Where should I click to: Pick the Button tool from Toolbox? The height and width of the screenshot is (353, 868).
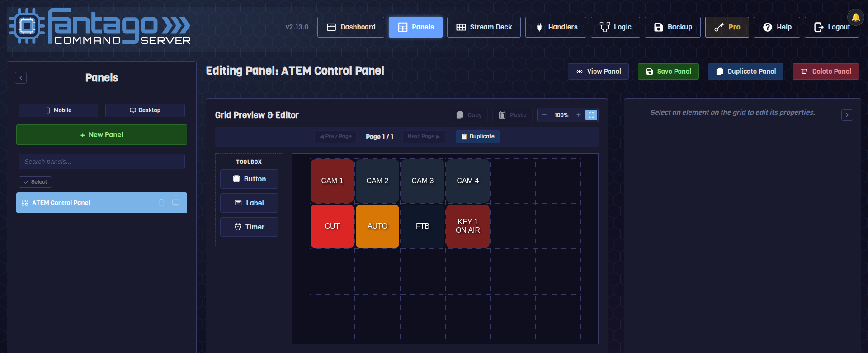[249, 179]
